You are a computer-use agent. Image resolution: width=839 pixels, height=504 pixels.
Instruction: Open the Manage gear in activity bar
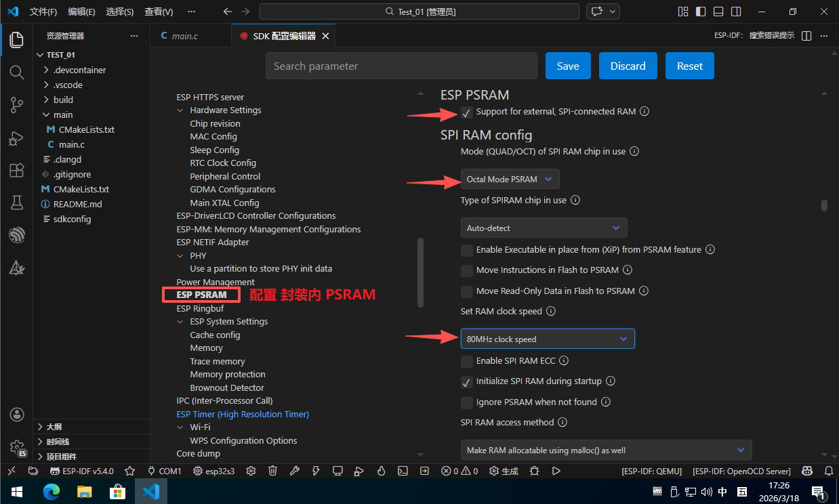17,447
